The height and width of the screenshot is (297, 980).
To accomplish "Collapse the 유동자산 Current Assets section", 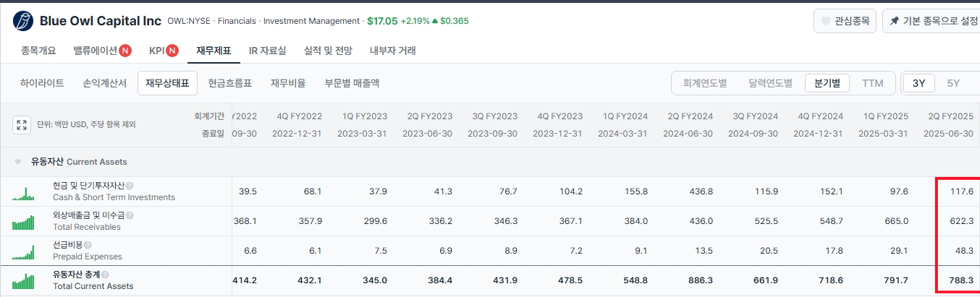I will [x=19, y=162].
